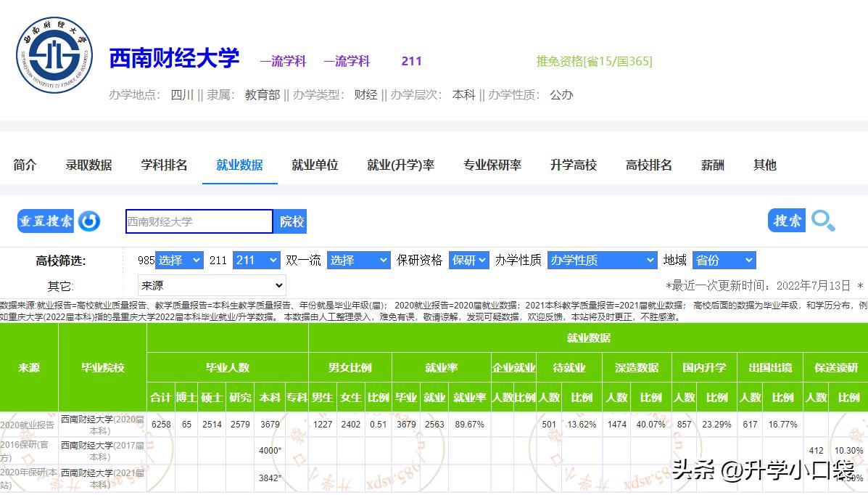Switch to the 就业单位 tab
The height and width of the screenshot is (495, 868).
315,165
